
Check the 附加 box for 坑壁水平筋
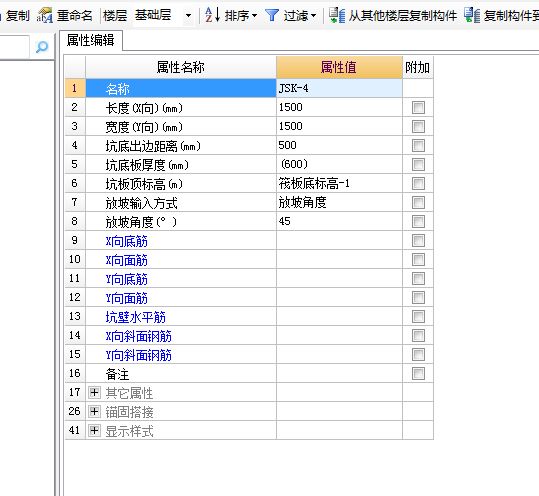click(418, 317)
